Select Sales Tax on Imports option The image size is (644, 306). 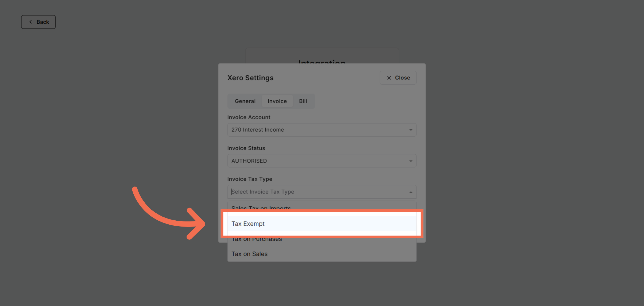coord(261,208)
